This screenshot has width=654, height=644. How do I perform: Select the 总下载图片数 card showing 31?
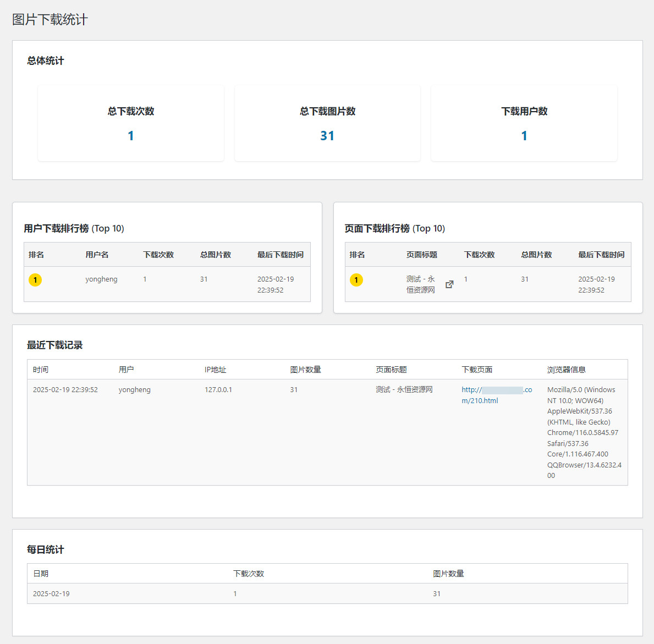point(327,123)
